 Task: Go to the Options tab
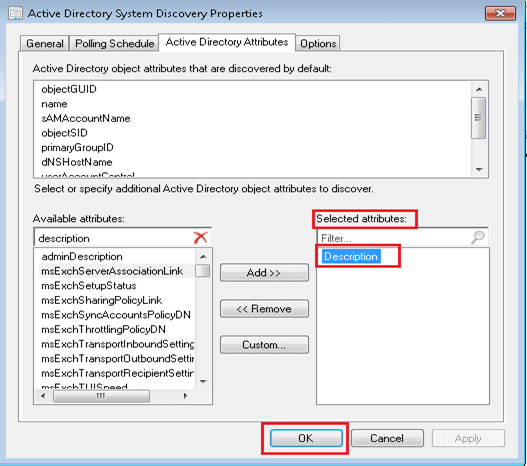318,44
